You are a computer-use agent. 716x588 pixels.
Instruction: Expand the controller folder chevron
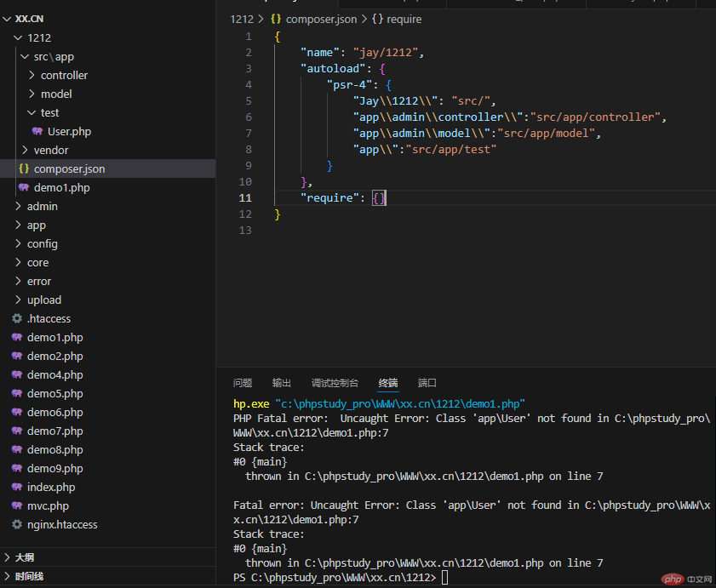click(32, 75)
